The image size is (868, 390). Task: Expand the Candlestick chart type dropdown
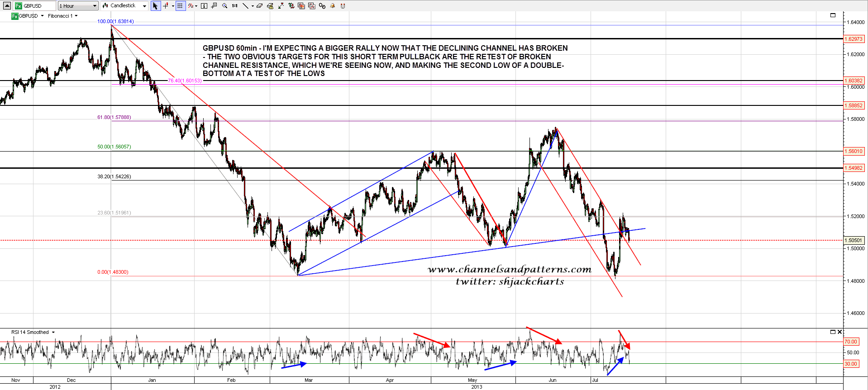(124, 6)
